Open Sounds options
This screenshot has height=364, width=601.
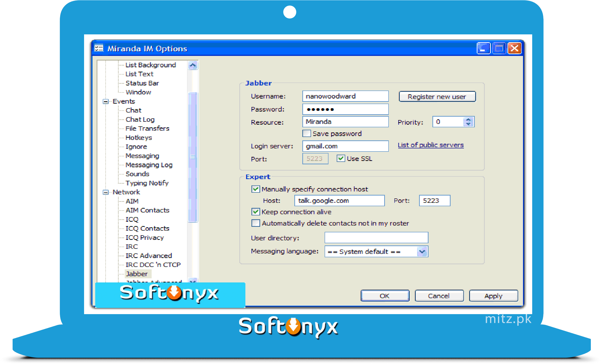tap(137, 174)
